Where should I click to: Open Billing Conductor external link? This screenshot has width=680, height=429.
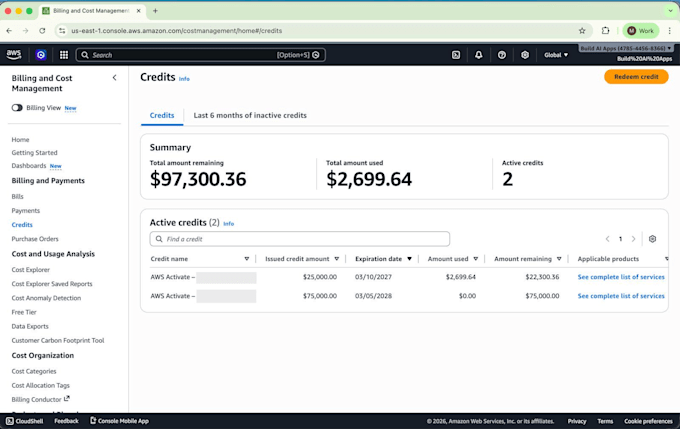(x=40, y=399)
